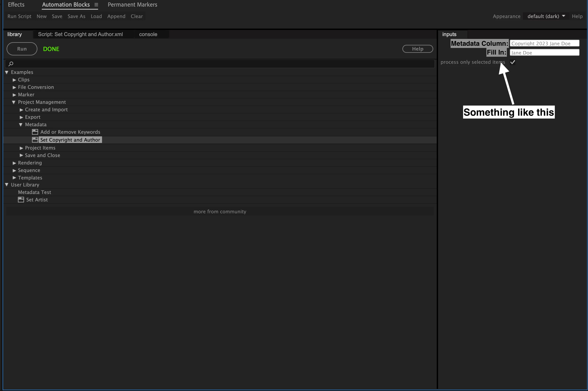This screenshot has width=588, height=391.
Task: Select the Add or Remove Keywords script
Action: click(70, 132)
